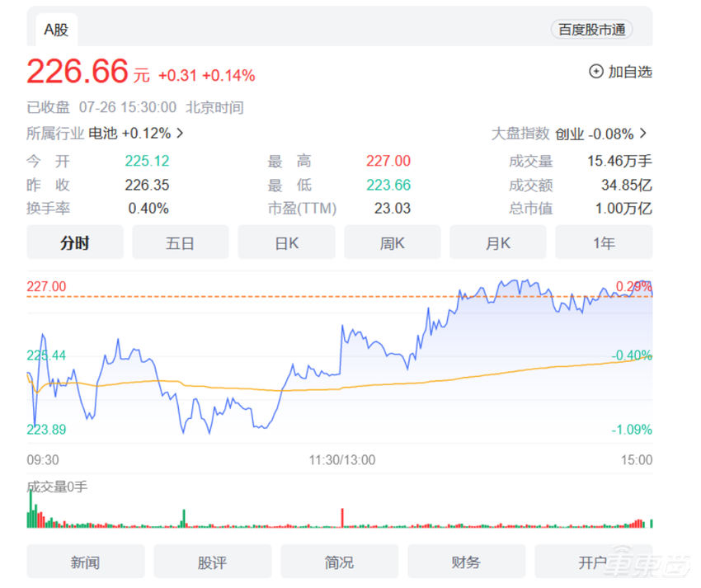Select the 1年 one-year view tab
701x588 pixels.
click(x=604, y=242)
